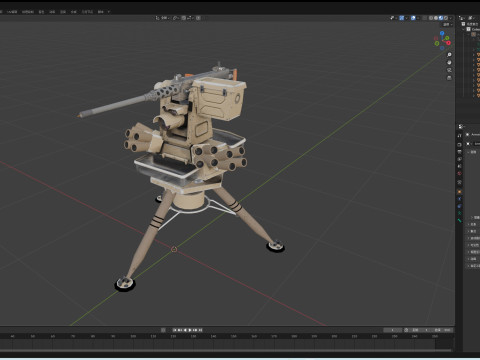The width and height of the screenshot is (480, 360).
Task: Jump to the last frame in timeline
Action: (200, 330)
